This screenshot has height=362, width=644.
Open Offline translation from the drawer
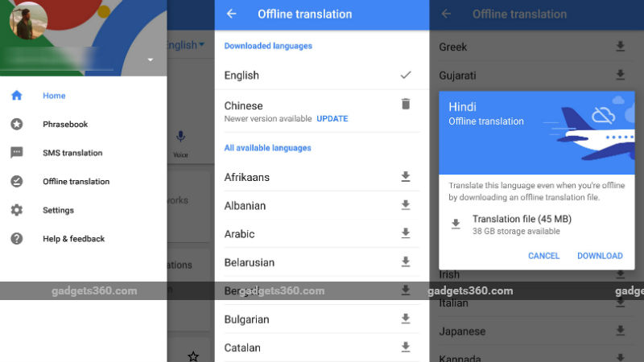(76, 182)
